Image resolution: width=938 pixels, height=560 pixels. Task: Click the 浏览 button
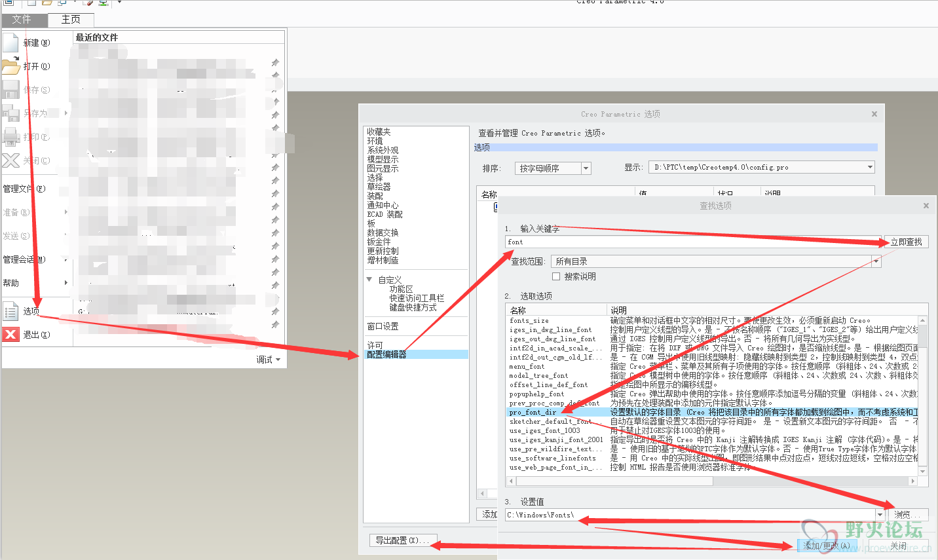(x=907, y=515)
